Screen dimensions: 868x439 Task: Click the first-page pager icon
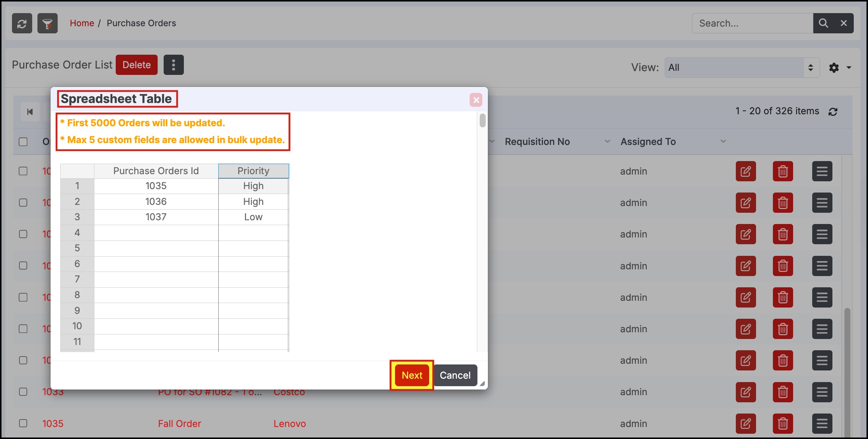point(30,112)
